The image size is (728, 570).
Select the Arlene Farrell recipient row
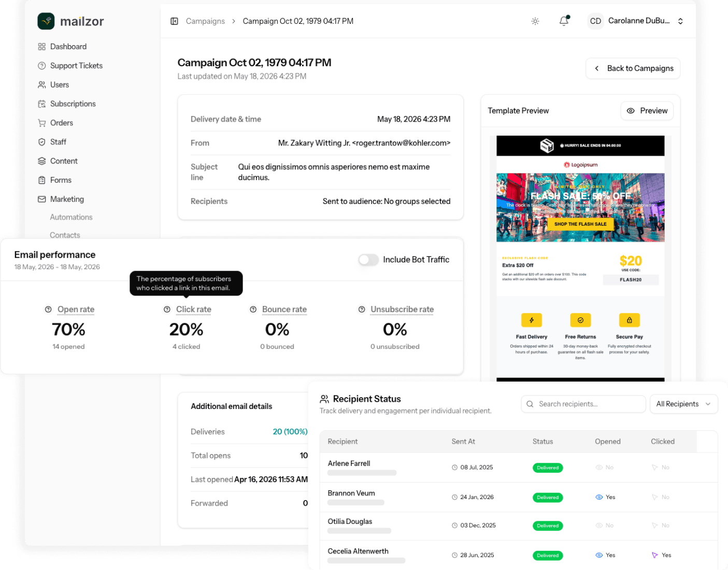[518, 467]
